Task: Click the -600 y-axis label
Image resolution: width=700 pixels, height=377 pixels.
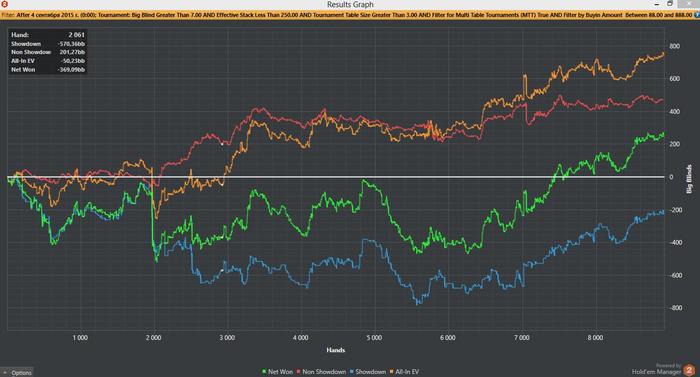Action: (674, 276)
